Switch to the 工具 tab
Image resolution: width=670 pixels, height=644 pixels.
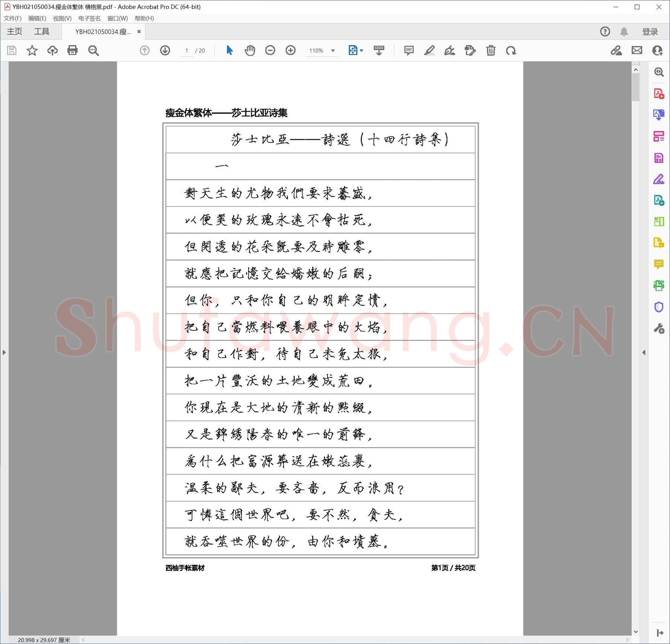(x=42, y=32)
